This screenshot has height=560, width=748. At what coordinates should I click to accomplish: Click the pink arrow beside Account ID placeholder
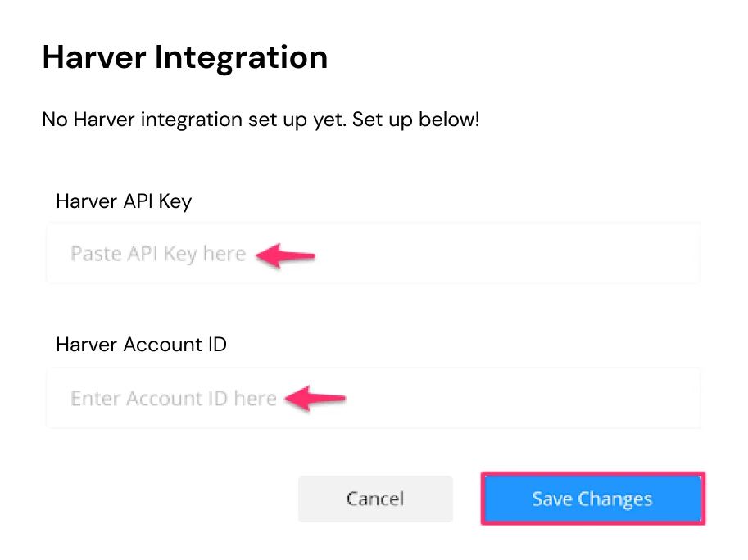coord(315,399)
